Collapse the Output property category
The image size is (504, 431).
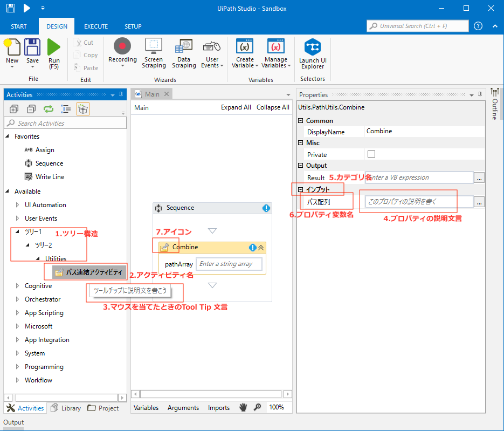click(x=301, y=165)
